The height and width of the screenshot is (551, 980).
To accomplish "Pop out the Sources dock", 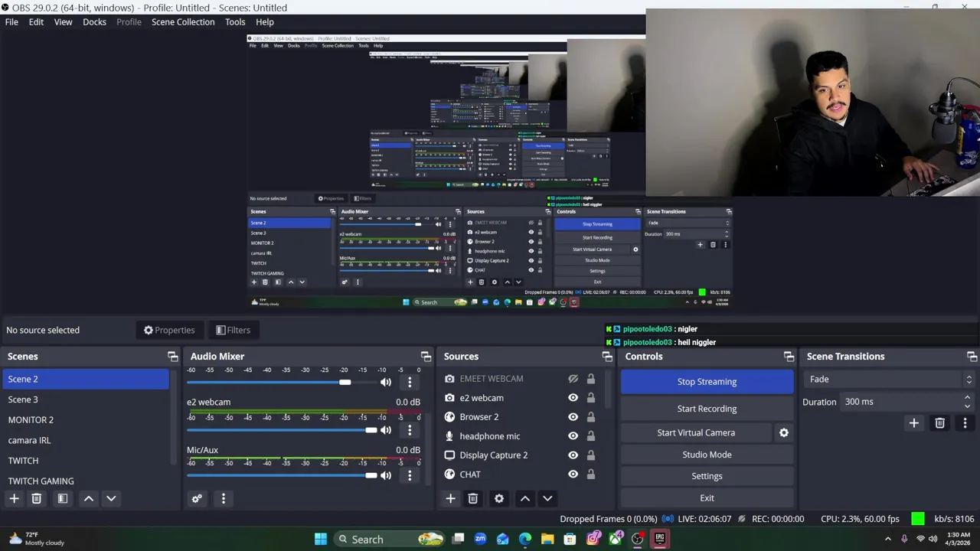I will click(607, 357).
